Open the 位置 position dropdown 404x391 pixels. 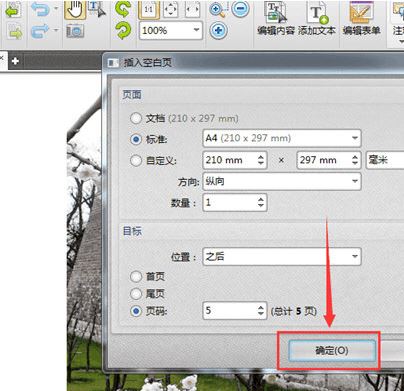[282, 256]
